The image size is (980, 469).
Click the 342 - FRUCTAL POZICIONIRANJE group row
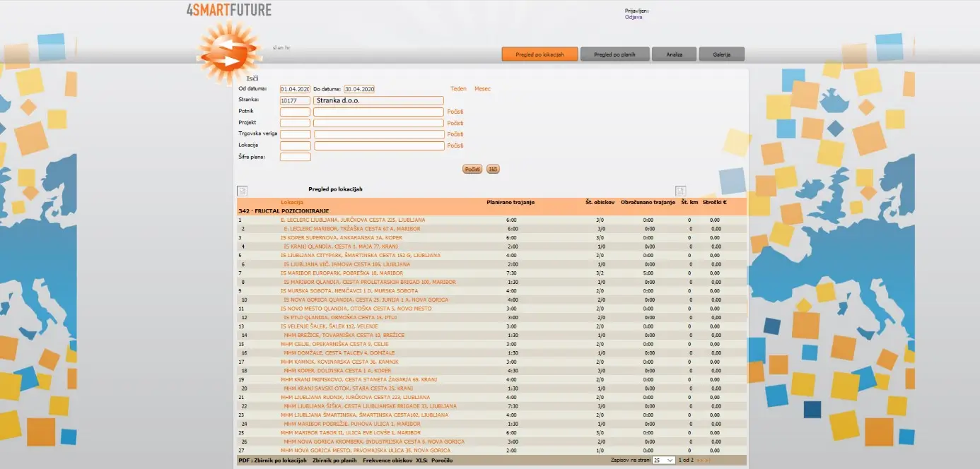pyautogui.click(x=491, y=211)
